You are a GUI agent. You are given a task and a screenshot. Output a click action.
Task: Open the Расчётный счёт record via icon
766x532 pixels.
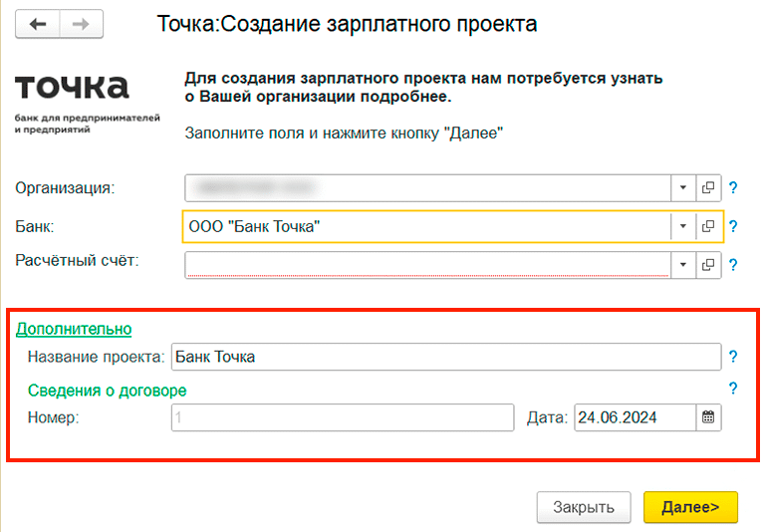point(708,265)
